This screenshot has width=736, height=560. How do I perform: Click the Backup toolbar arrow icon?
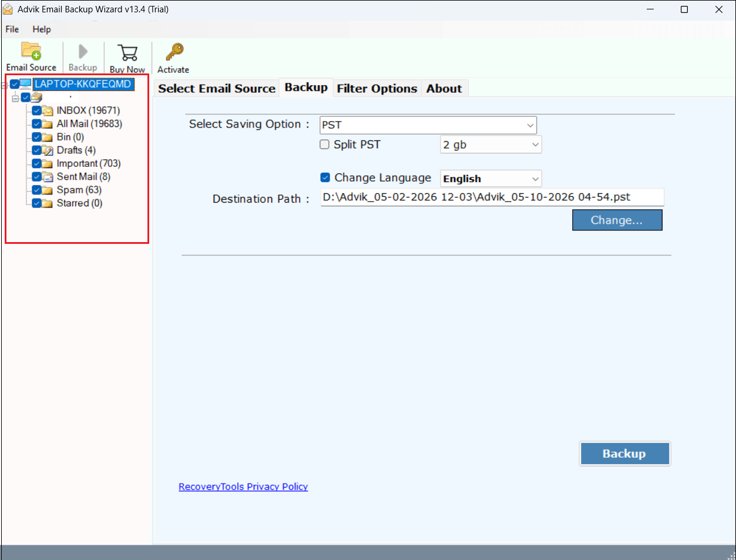[83, 52]
